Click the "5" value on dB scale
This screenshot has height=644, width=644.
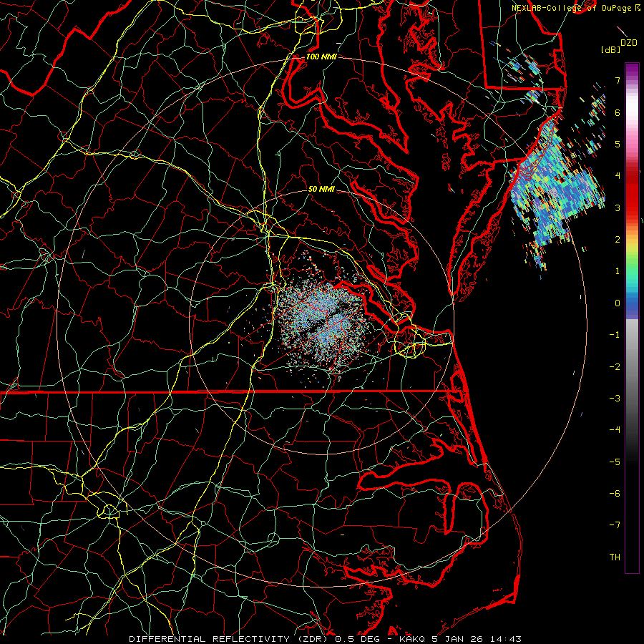point(618,144)
